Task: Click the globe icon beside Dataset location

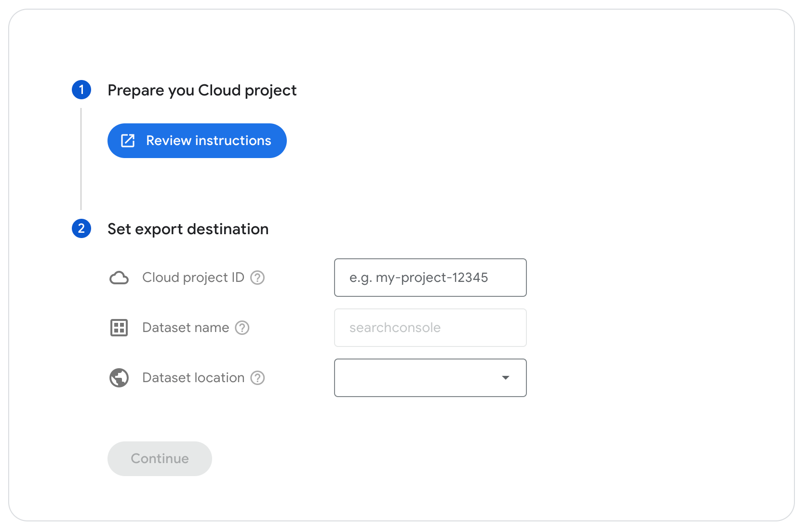Action: point(119,378)
